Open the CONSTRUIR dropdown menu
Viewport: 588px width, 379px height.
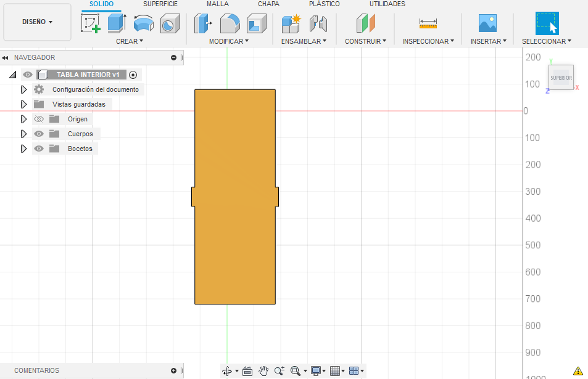tap(365, 41)
